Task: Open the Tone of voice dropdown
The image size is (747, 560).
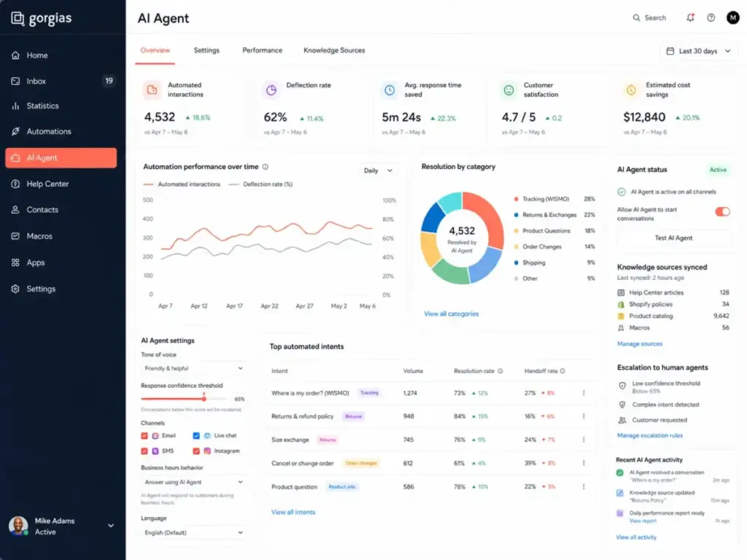Action: coord(193,368)
